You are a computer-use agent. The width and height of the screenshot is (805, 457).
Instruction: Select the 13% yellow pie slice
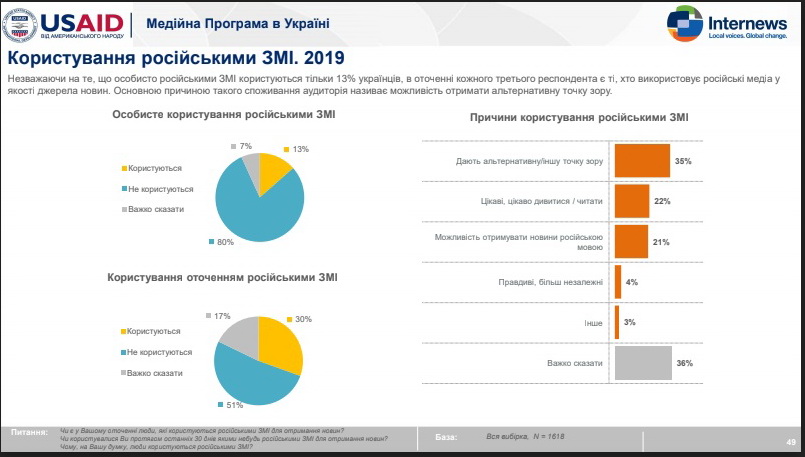point(273,172)
